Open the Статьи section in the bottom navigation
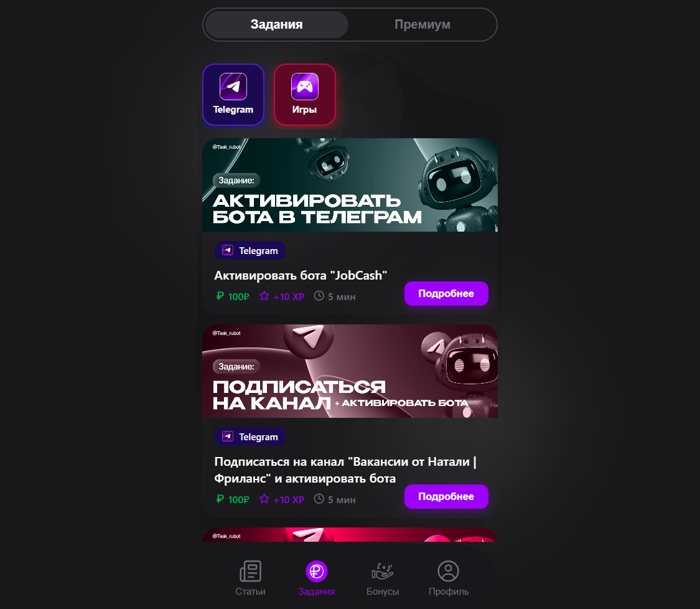Screen dimensions: 700x609 250,578
